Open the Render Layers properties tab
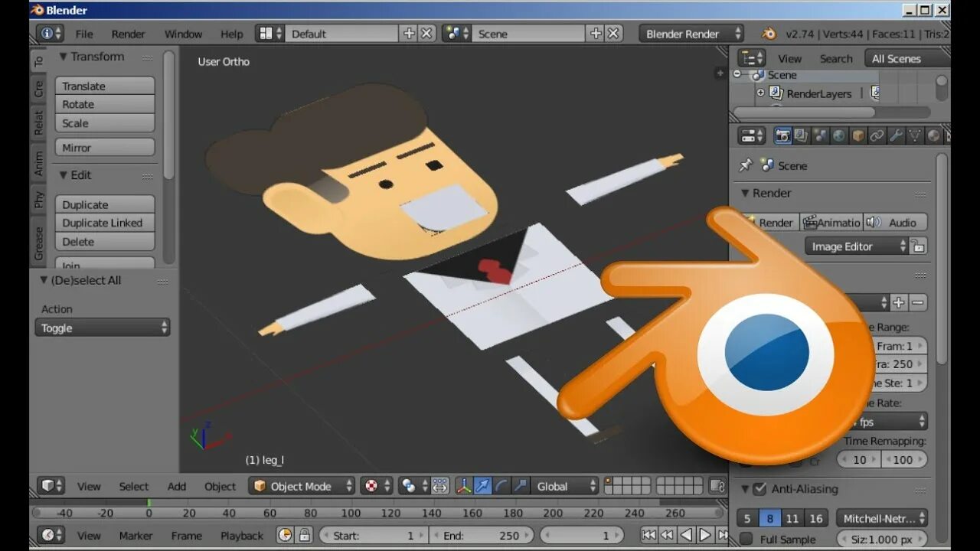 tap(801, 135)
